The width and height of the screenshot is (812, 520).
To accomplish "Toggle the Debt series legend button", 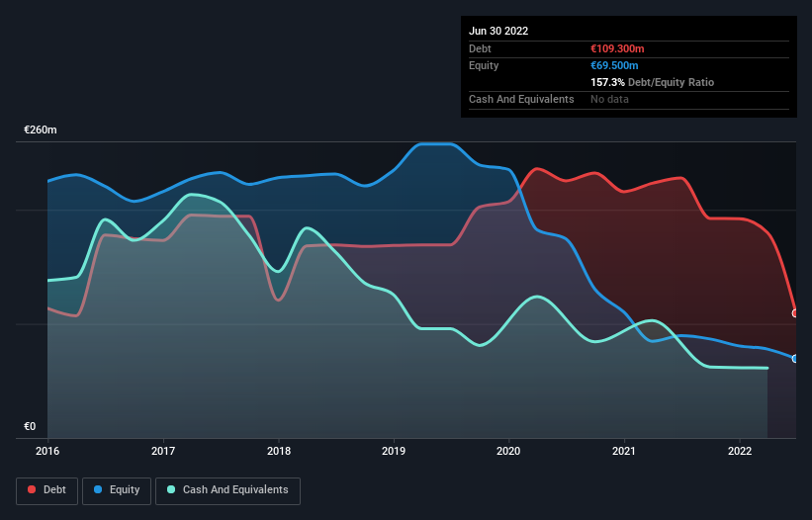I will coord(46,490).
